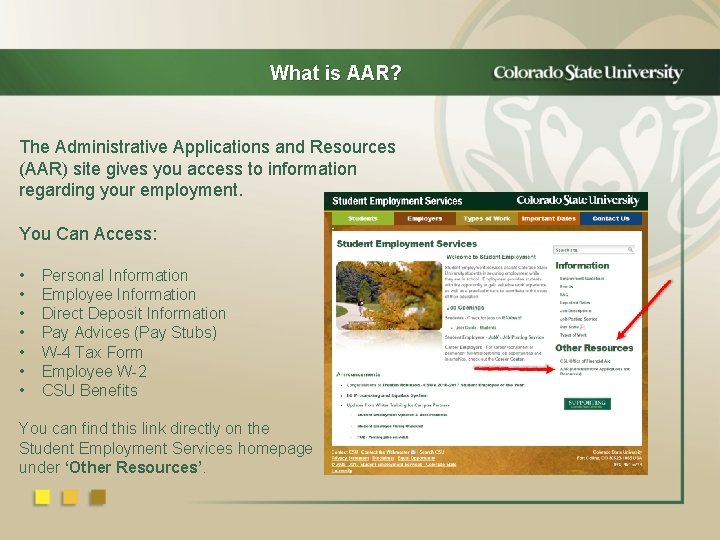The image size is (720, 540).
Task: Click the PDF icon beside Pay Scale
Action: [x=582, y=327]
